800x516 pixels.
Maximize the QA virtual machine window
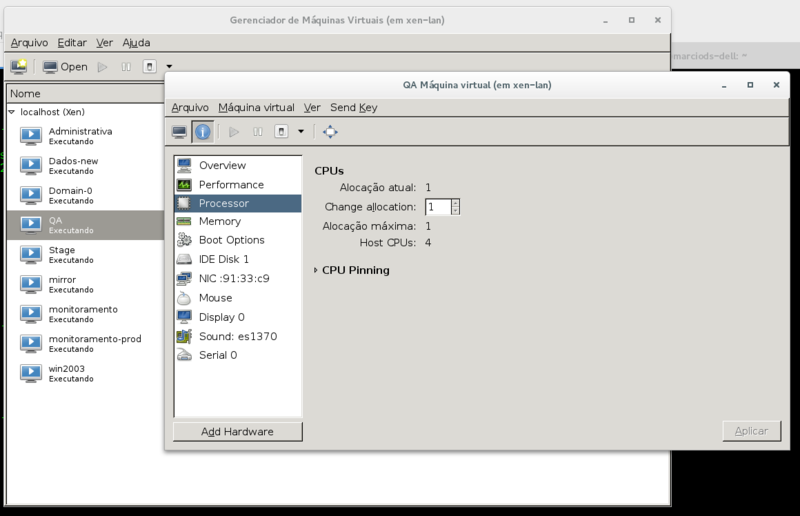tap(750, 85)
